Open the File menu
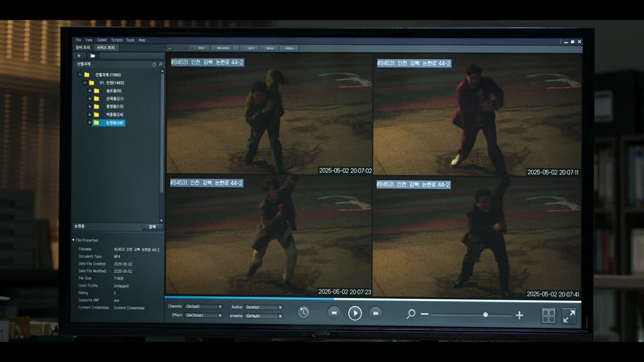The width and height of the screenshot is (644, 362). pyautogui.click(x=78, y=40)
